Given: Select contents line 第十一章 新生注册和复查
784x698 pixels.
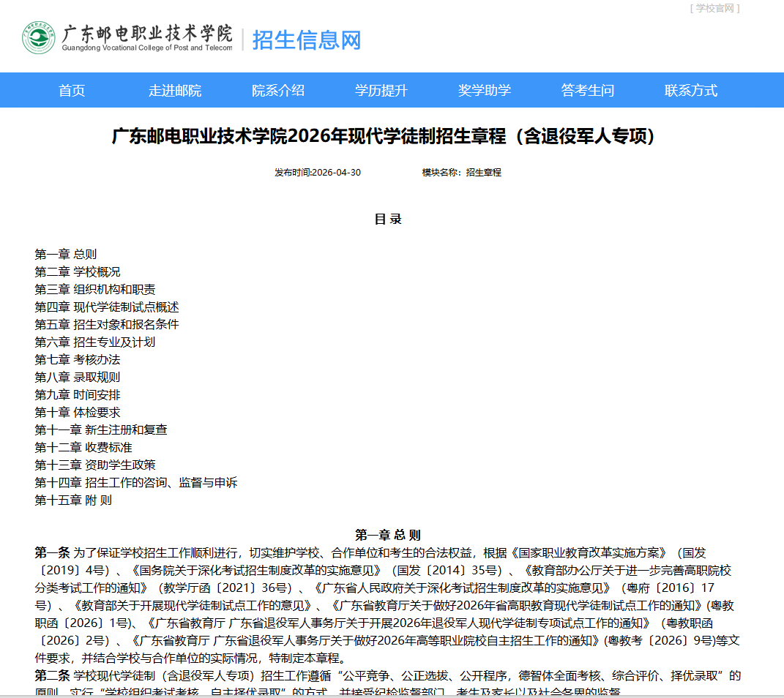Looking at the screenshot, I should (101, 429).
